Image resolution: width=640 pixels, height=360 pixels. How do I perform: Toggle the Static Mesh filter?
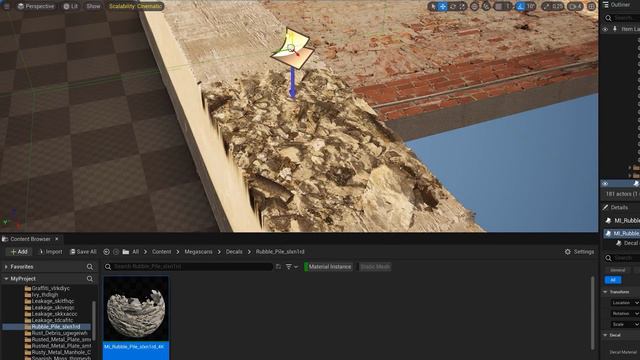coord(375,267)
